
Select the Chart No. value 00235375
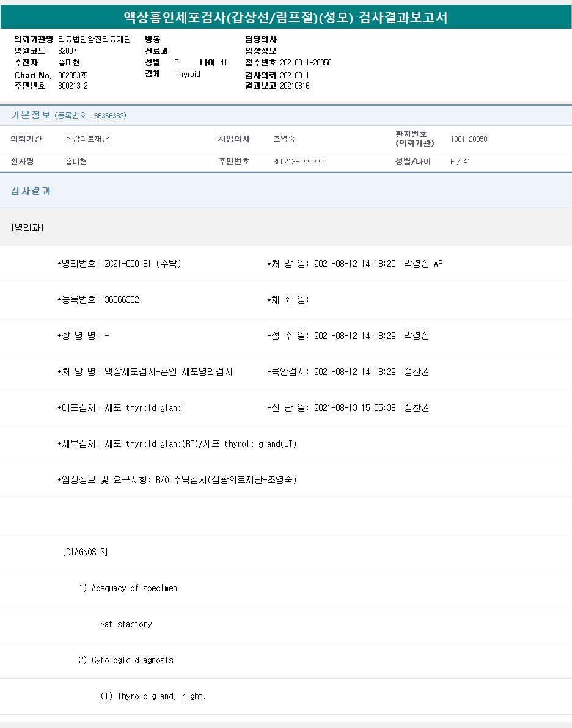coord(73,75)
